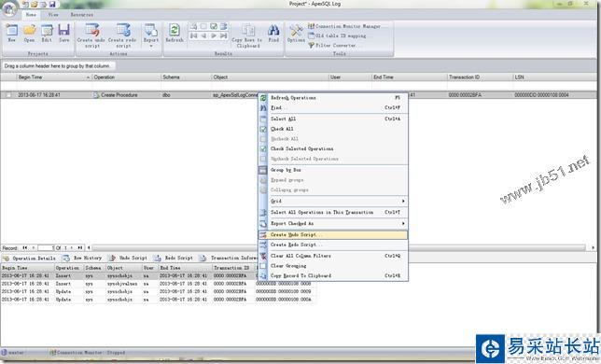Click the ApexSQL application orb button
This screenshot has width=601, height=364.
tap(9, 8)
